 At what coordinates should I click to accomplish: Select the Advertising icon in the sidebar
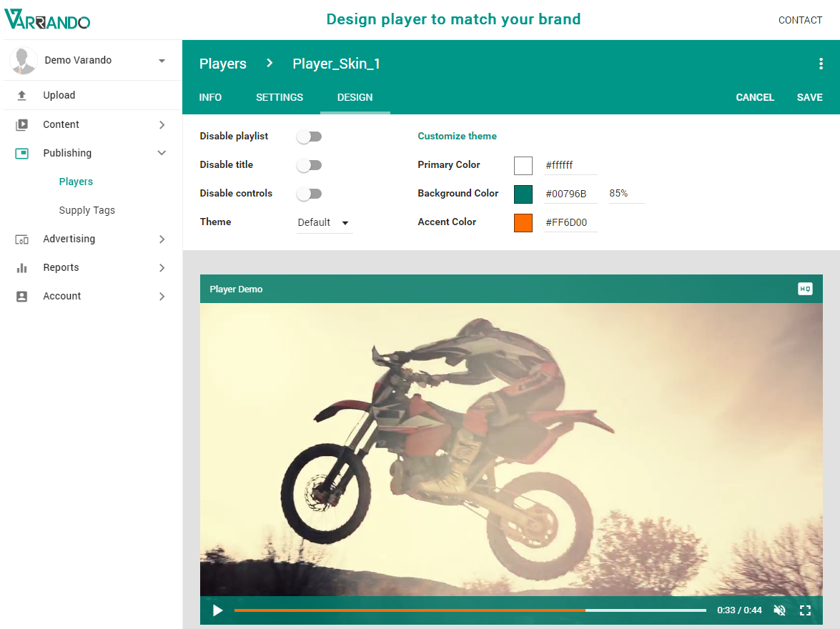22,238
